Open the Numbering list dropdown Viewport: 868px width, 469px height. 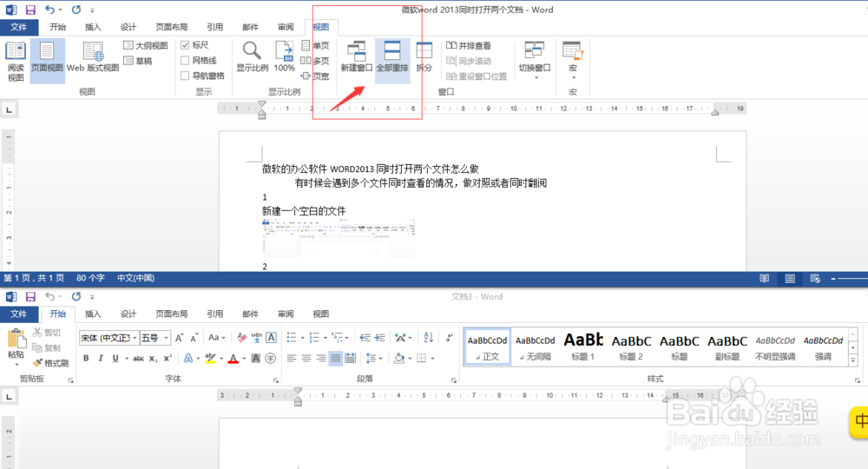tap(325, 337)
